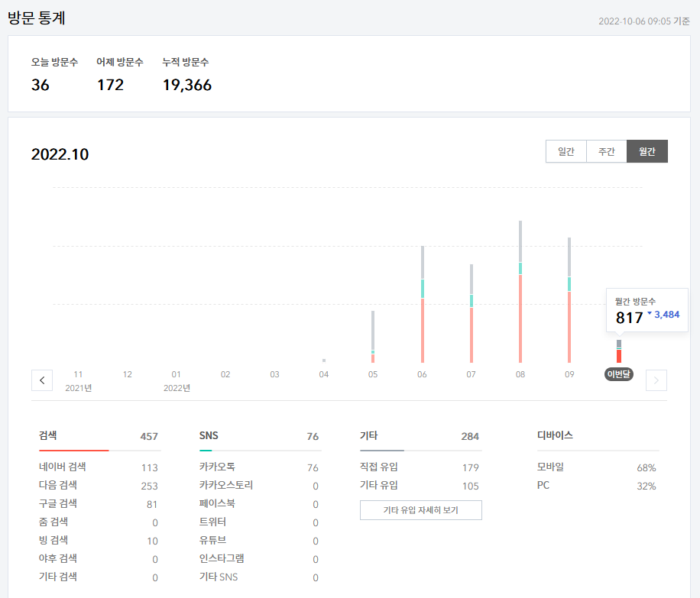Click the 오늘 방문수 value 36
This screenshot has height=598, width=700.
[41, 85]
